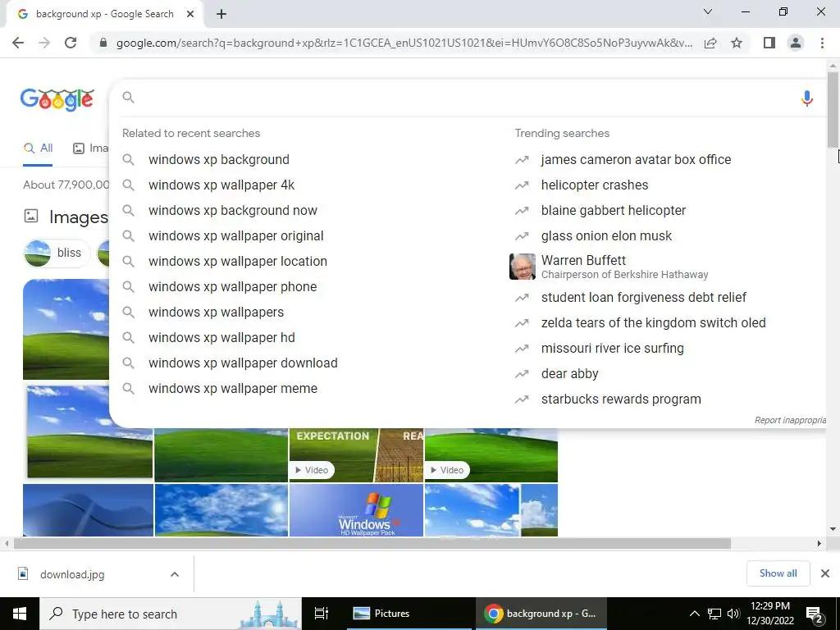Switch to the All results tab

click(x=38, y=148)
